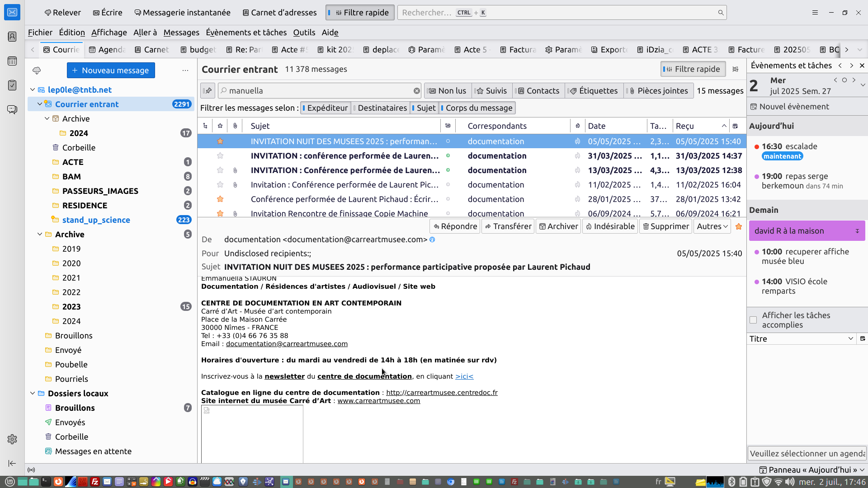Image resolution: width=868 pixels, height=488 pixels.
Task: Click the download cloud icon above the folder list
Action: (x=37, y=70)
